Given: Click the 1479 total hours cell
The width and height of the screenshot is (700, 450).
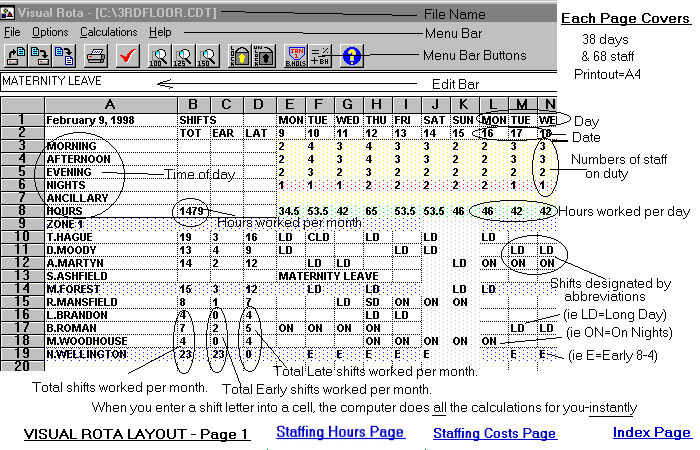Looking at the screenshot, I should (193, 211).
